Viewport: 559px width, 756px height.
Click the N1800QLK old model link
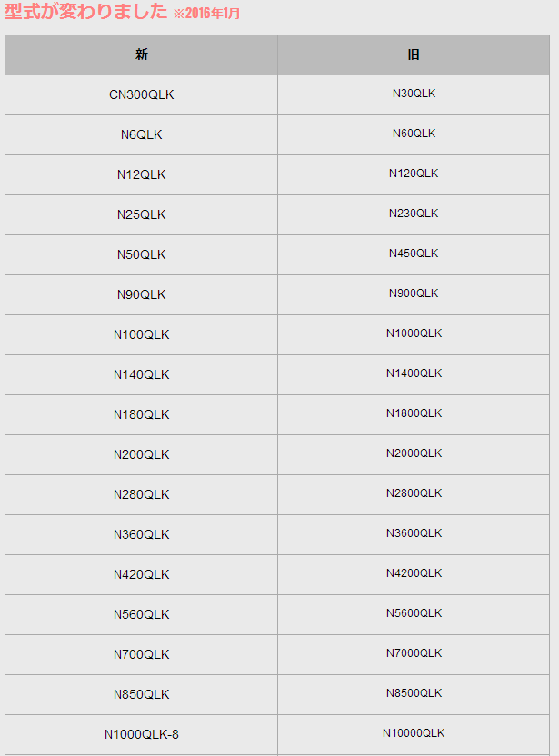coord(414,413)
